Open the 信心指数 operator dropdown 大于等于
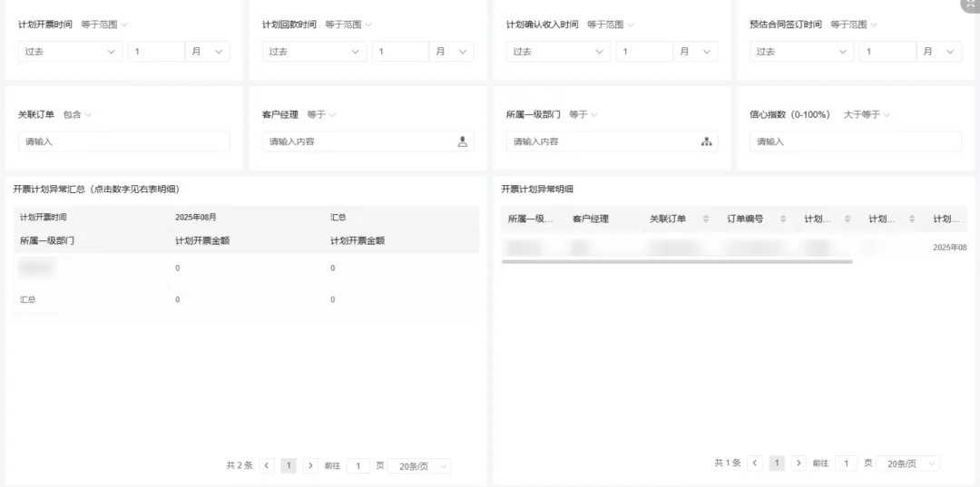 [x=867, y=115]
